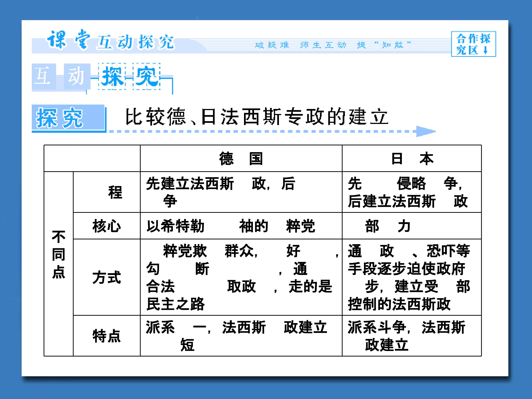Click the 课堂互动探究 header title
This screenshot has width=532, height=399.
pos(110,40)
